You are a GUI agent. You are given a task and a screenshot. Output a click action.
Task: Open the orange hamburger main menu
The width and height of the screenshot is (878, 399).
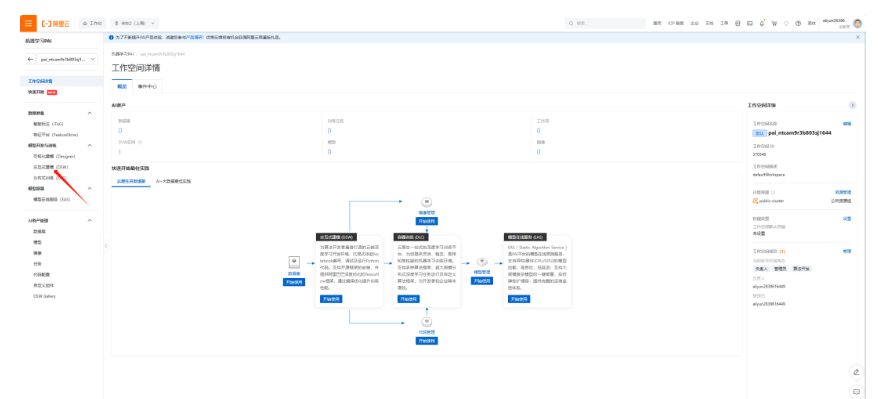[x=29, y=24]
